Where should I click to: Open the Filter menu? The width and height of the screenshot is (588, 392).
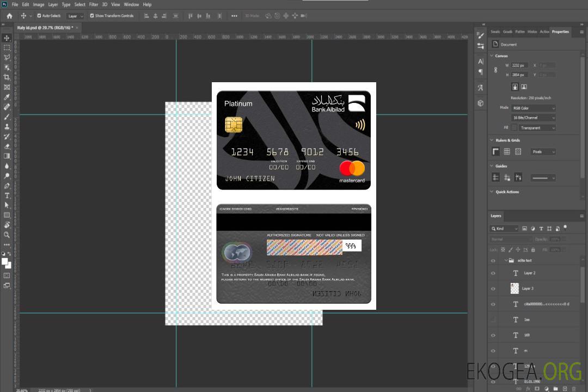pos(94,4)
